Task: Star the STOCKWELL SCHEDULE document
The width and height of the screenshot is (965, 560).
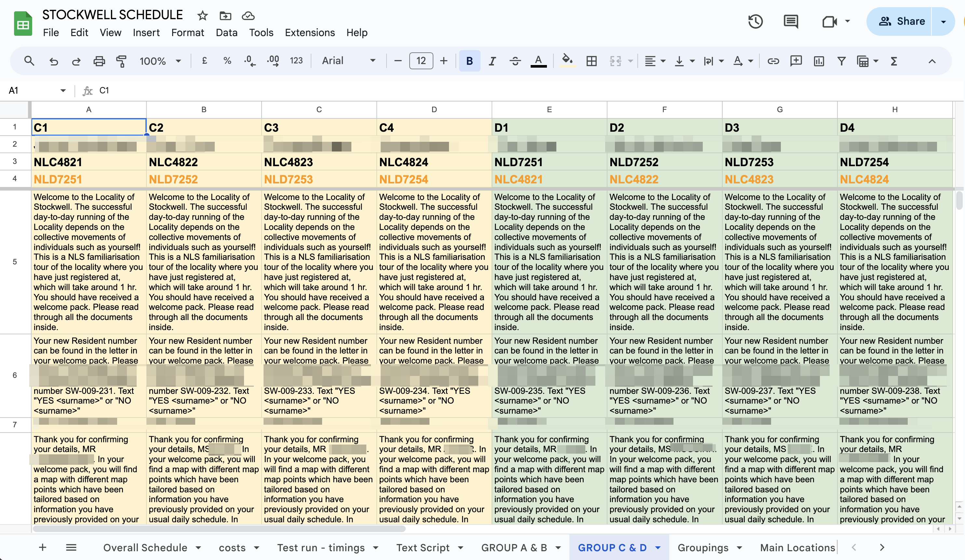Action: (x=203, y=16)
